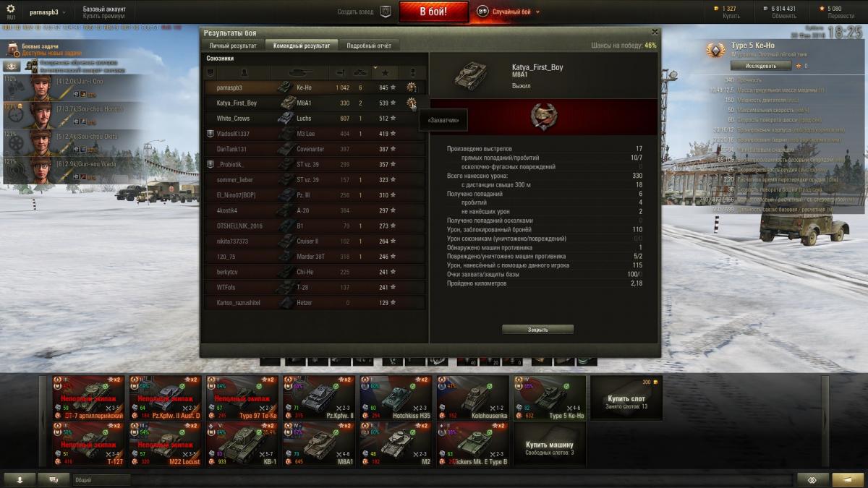Viewport: 868px width, 488px height.
Task: Sort allies by tank type icon
Action: [x=299, y=73]
